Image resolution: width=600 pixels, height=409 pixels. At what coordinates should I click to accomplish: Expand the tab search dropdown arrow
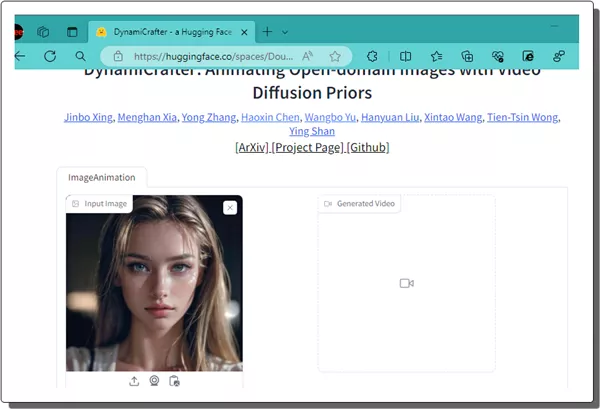coord(285,33)
